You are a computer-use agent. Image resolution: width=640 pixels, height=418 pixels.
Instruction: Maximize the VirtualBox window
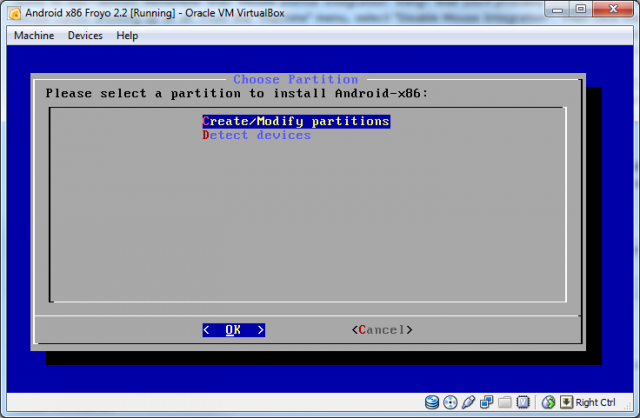581,10
